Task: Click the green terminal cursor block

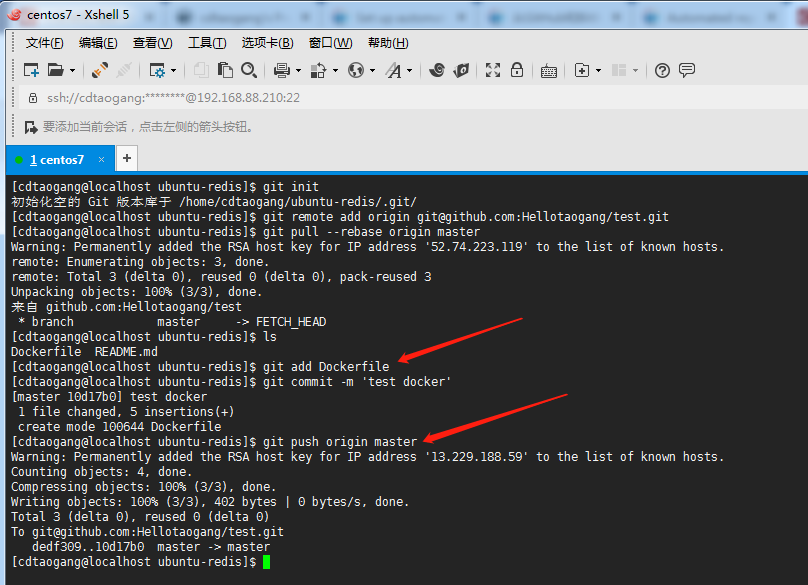Action: [x=266, y=562]
